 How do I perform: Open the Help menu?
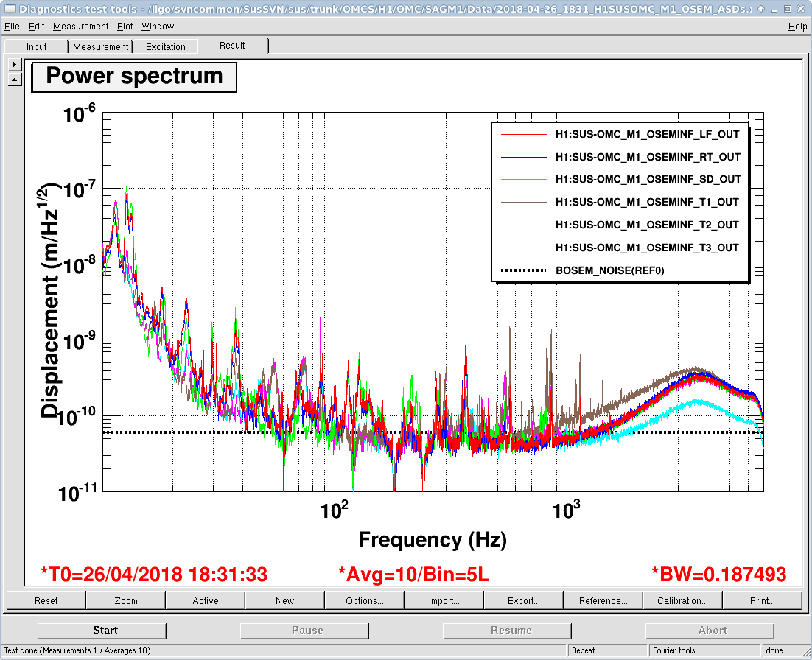click(x=797, y=27)
